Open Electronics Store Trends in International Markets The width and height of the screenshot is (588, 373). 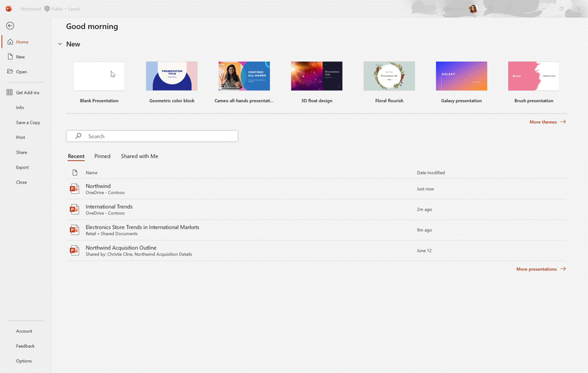[317, 230]
